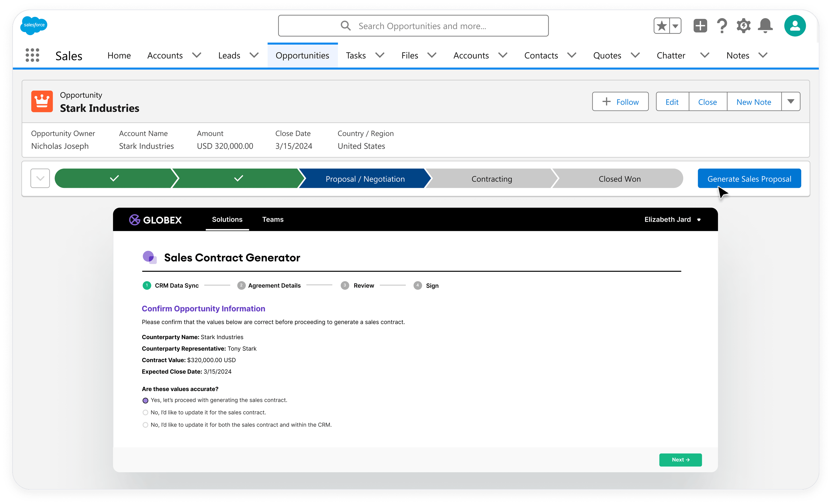Select the Contracting stage

coord(491,179)
